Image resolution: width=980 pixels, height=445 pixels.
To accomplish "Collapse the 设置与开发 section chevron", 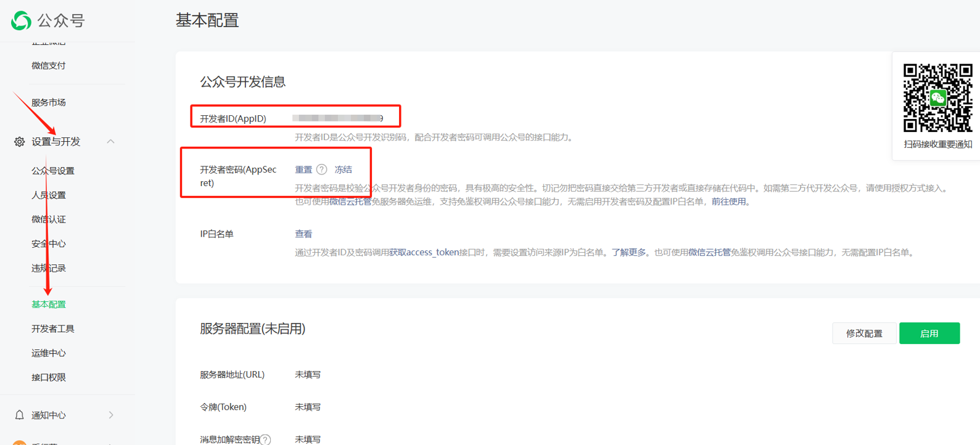I will click(x=110, y=142).
